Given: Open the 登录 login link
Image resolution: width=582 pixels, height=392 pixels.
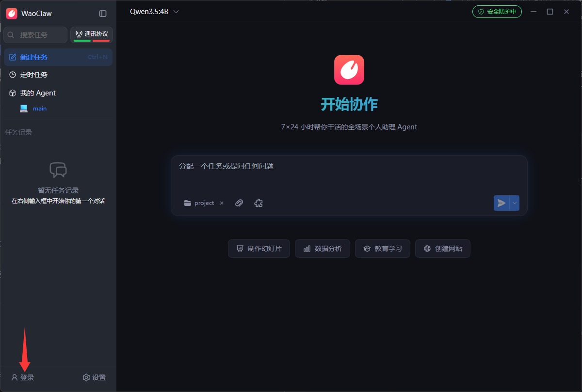Looking at the screenshot, I should pyautogui.click(x=23, y=377).
